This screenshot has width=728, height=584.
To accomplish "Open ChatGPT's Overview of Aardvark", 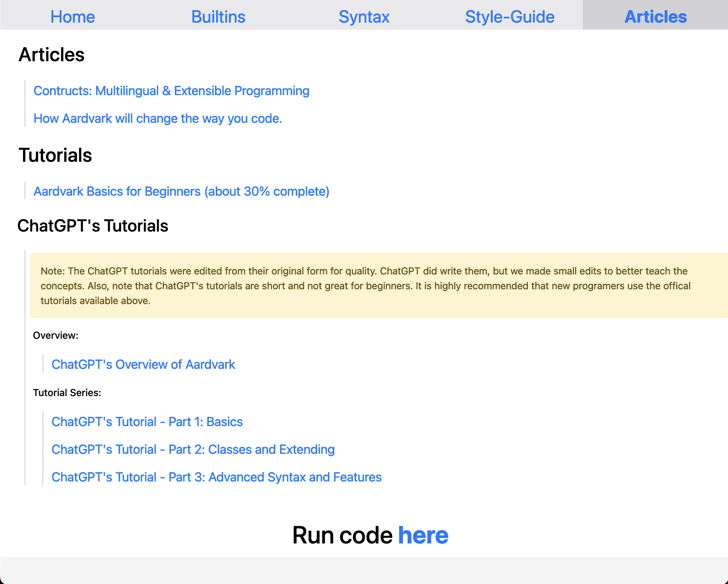I will point(143,365).
